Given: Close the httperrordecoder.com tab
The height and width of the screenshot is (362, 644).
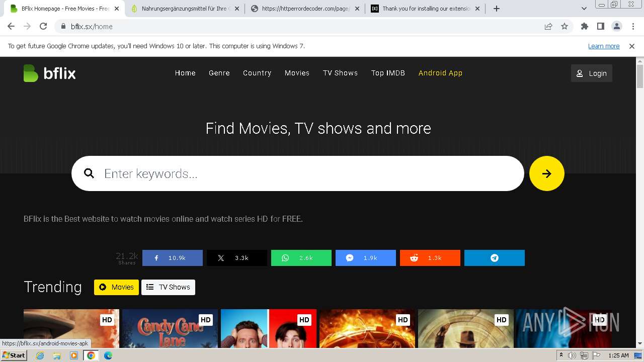Looking at the screenshot, I should 357,9.
